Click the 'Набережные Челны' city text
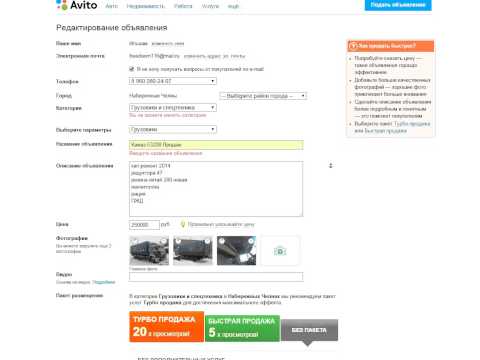 point(153,96)
